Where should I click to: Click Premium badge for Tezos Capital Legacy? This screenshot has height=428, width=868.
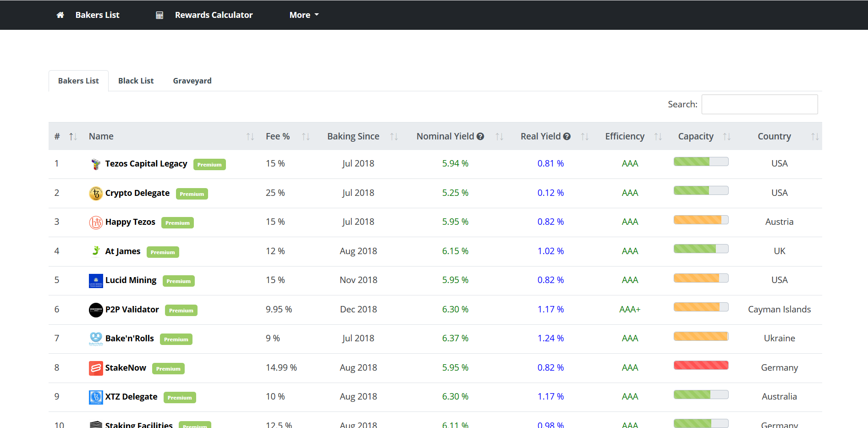click(x=209, y=165)
